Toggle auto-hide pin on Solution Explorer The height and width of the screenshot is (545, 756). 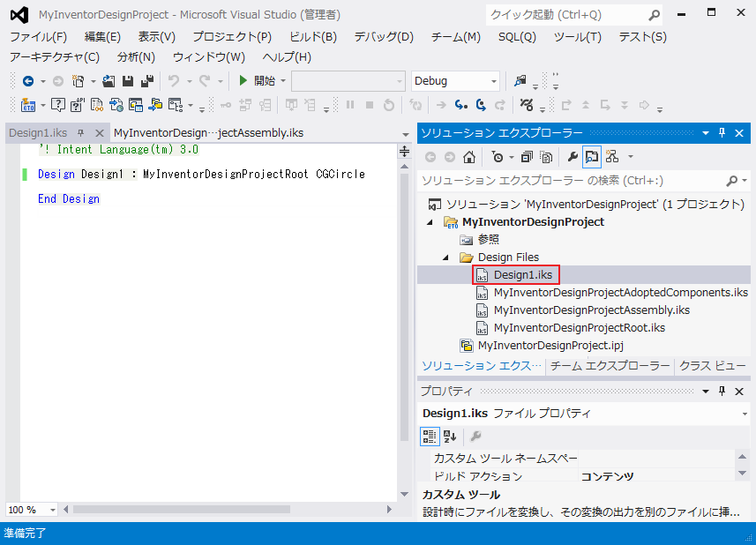pyautogui.click(x=722, y=133)
